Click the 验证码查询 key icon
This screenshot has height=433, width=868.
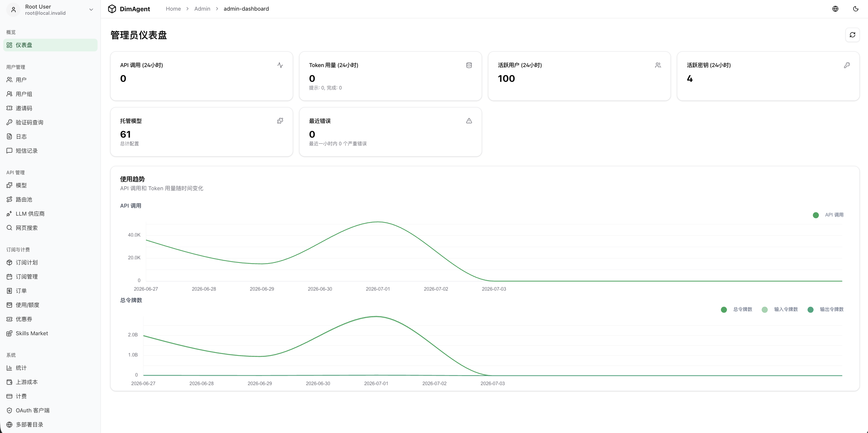(9, 122)
